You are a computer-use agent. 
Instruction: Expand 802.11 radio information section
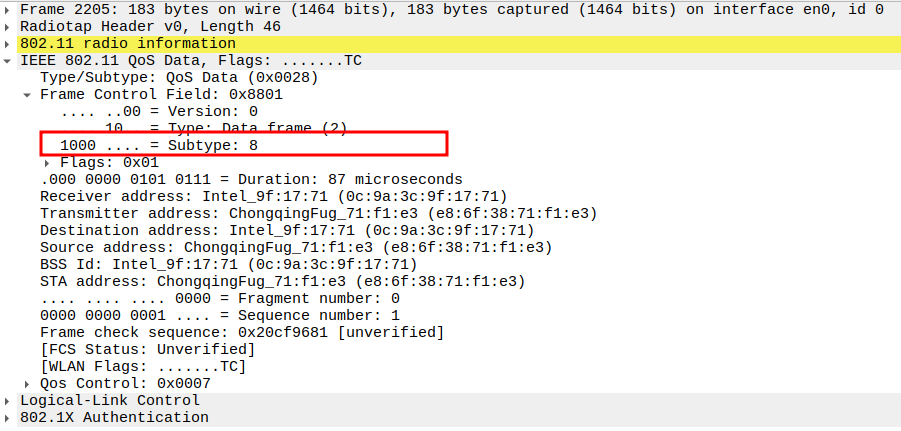click(9, 44)
